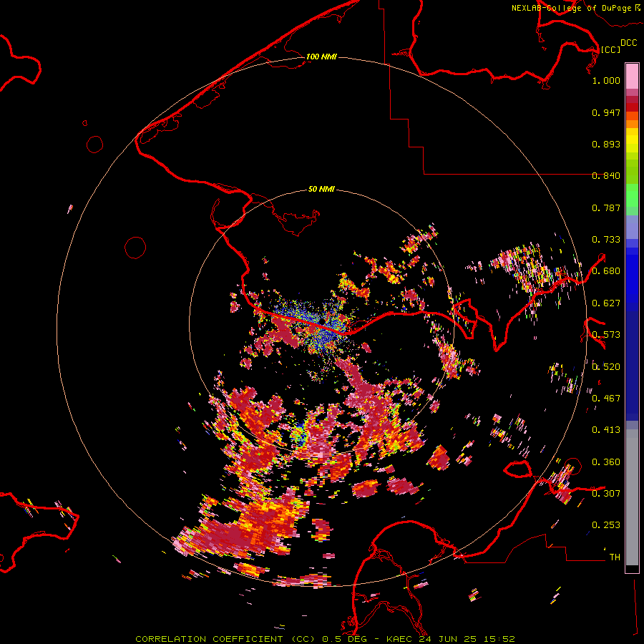Click the 0.307 legend value
The image size is (644, 644).
[x=606, y=493]
